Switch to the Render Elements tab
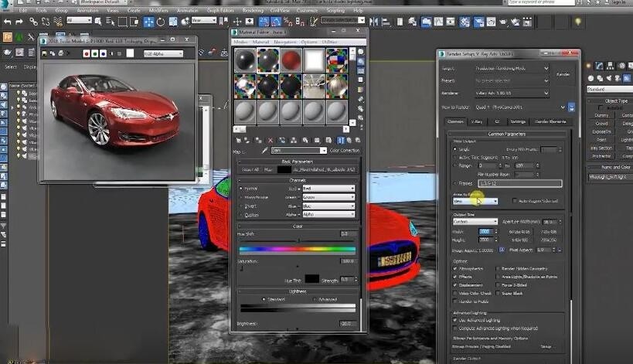The image size is (633, 364). 550,121
